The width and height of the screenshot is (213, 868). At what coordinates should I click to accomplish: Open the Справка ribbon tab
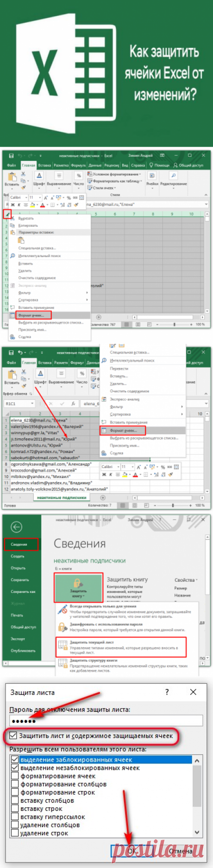(138, 165)
